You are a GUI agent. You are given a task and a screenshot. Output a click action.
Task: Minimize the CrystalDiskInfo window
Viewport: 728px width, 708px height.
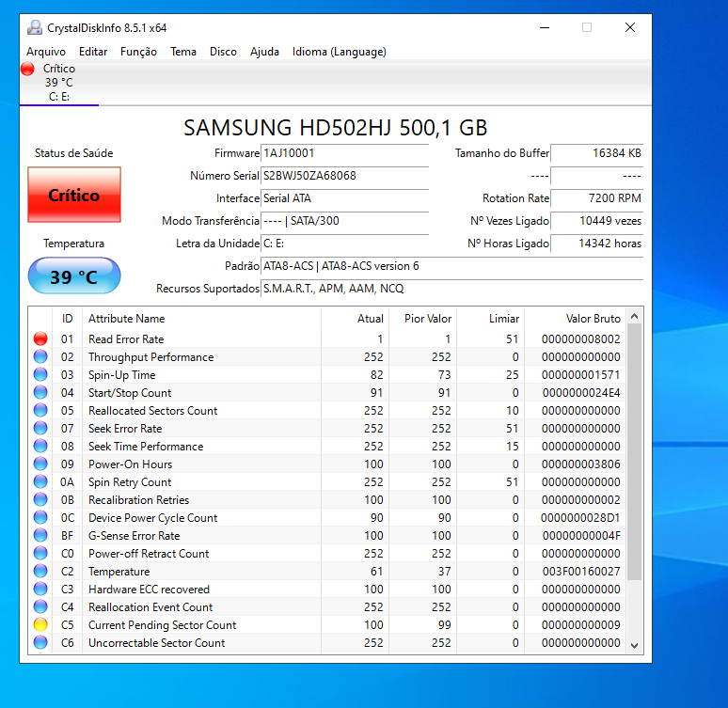point(545,28)
